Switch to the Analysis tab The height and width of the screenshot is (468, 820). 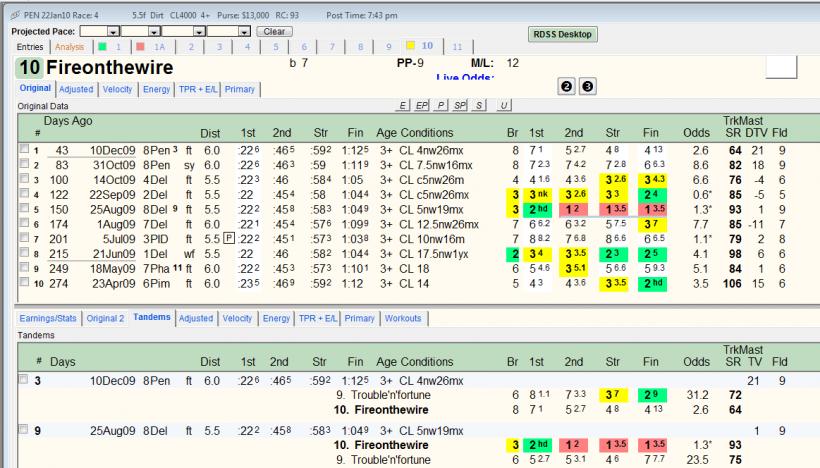pyautogui.click(x=70, y=47)
